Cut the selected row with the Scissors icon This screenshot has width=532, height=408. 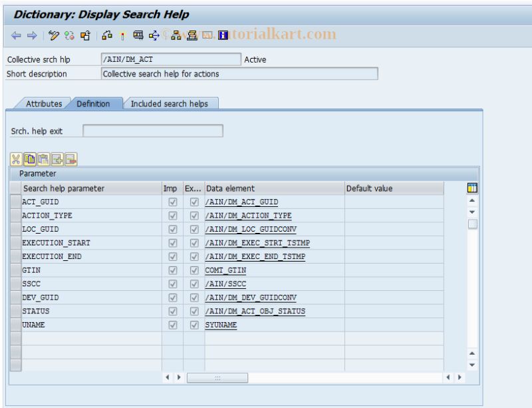pyautogui.click(x=16, y=158)
